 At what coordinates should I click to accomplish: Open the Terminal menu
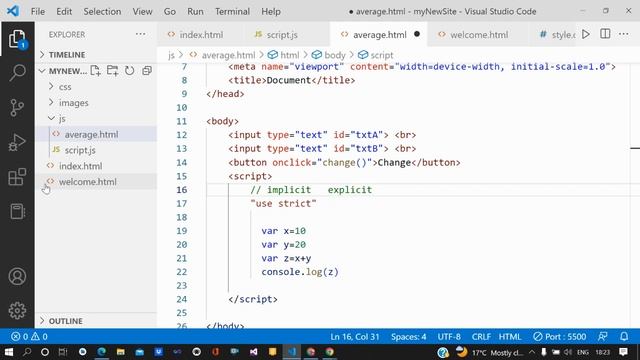232,11
